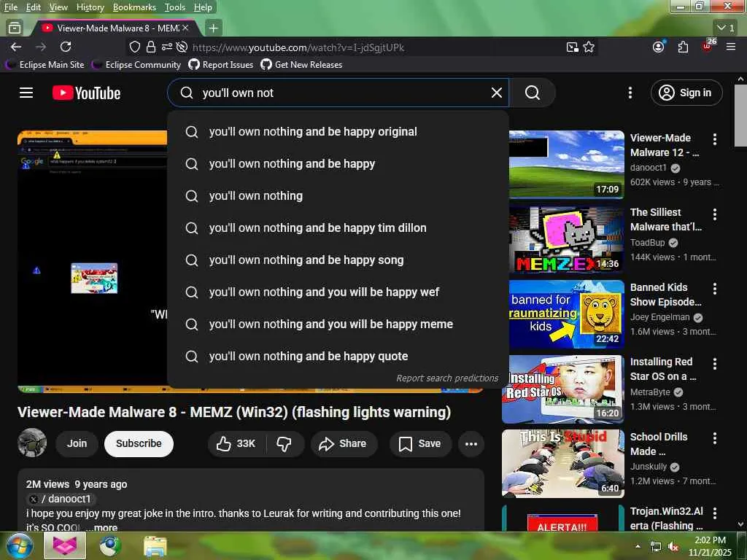Open the list all tabs dropdown

tap(726, 28)
